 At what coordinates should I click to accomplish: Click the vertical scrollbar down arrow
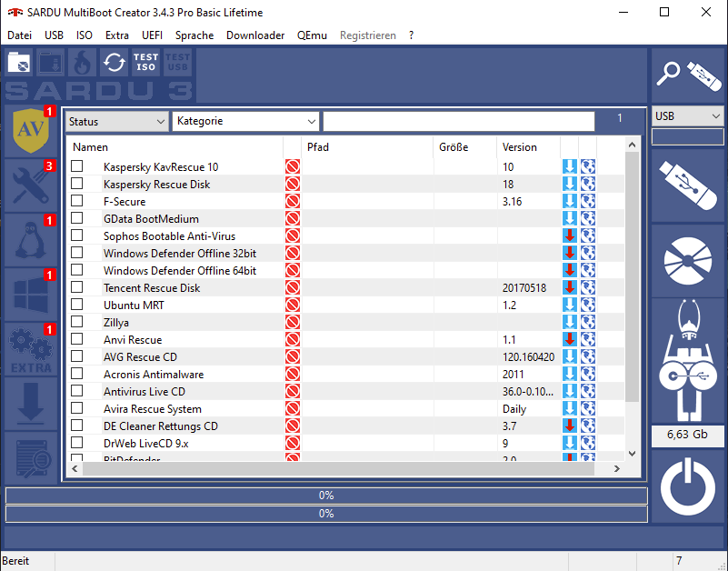[632, 453]
